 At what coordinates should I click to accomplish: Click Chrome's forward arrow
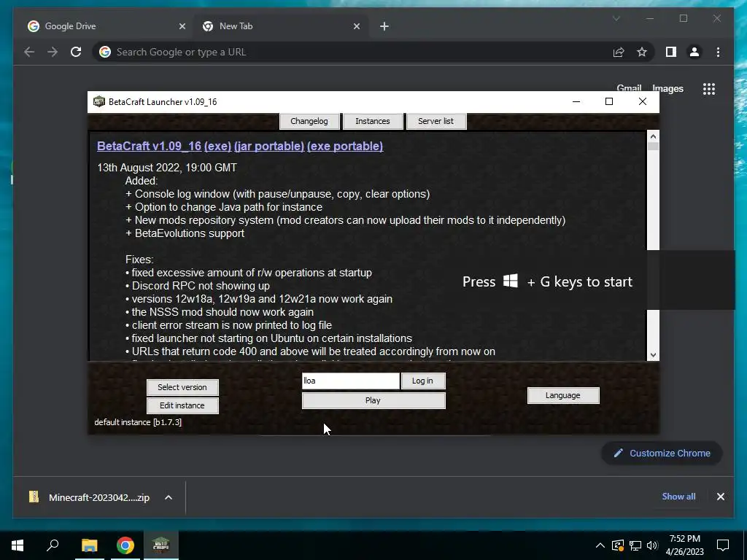point(53,52)
